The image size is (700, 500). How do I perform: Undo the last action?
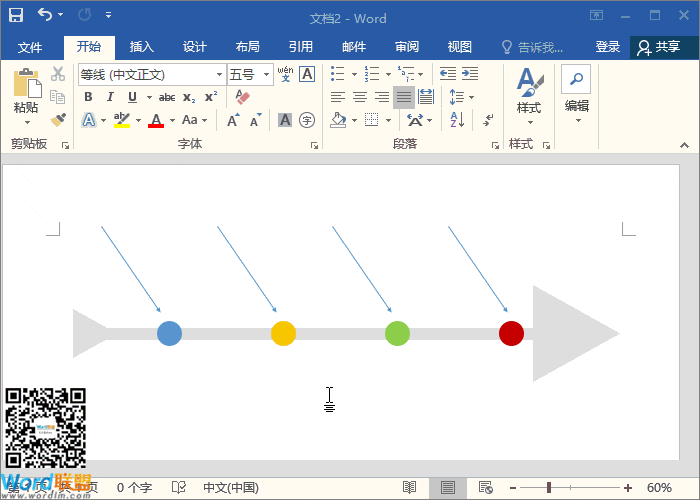[45, 15]
